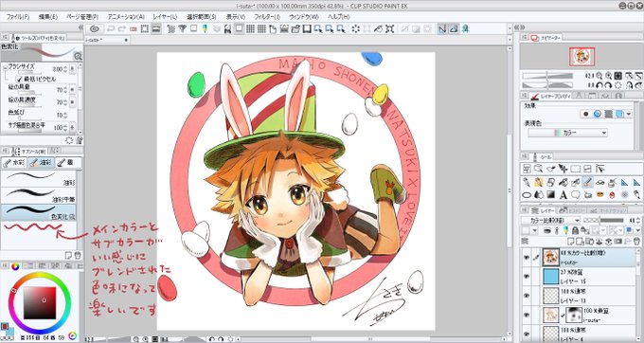
Task: Select the Text tool (A icon)
Action: (x=563, y=195)
